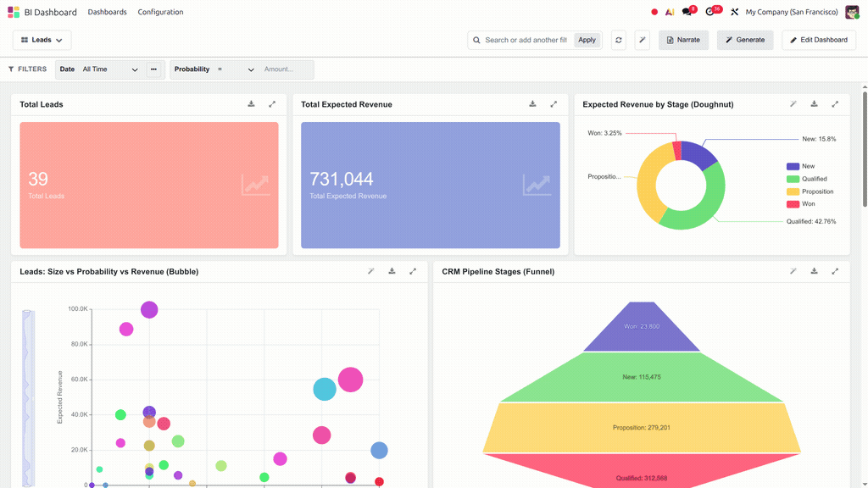
Task: Click the 'Won: 3.25%' doughnut label
Action: tap(604, 133)
